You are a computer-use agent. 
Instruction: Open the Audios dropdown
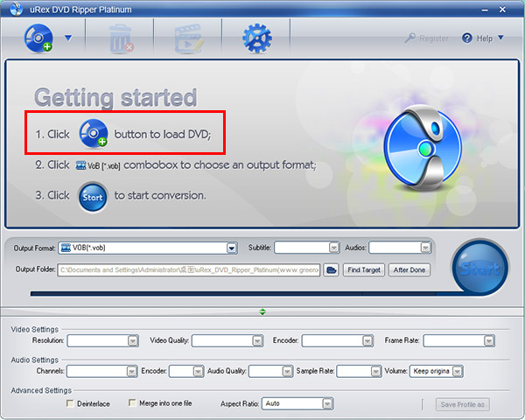[x=400, y=248]
